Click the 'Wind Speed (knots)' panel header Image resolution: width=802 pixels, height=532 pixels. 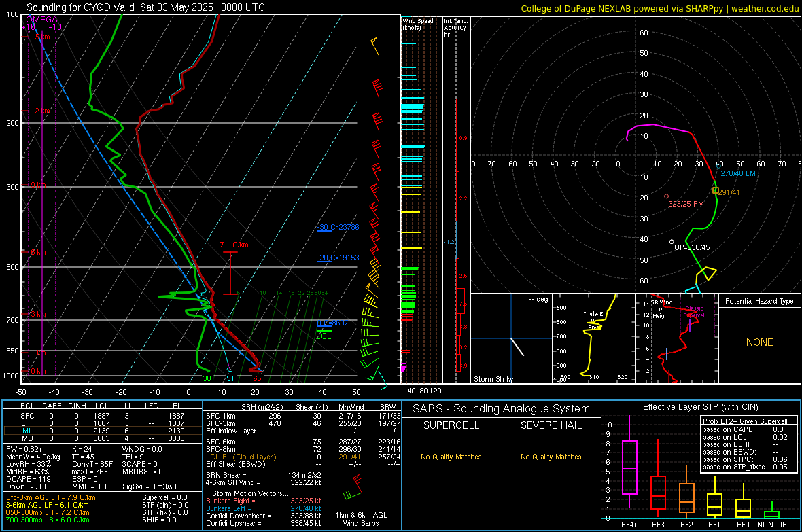418,24
